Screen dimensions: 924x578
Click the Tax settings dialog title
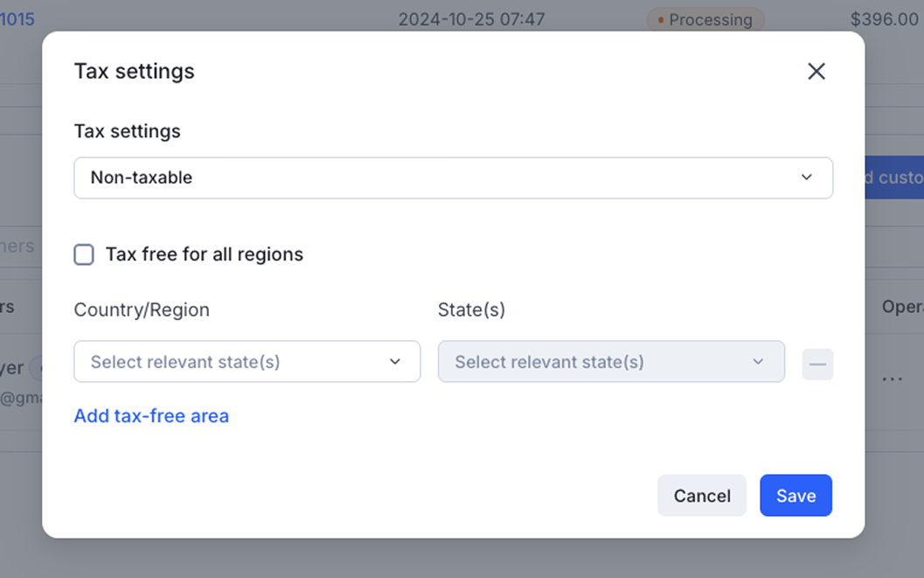point(135,72)
